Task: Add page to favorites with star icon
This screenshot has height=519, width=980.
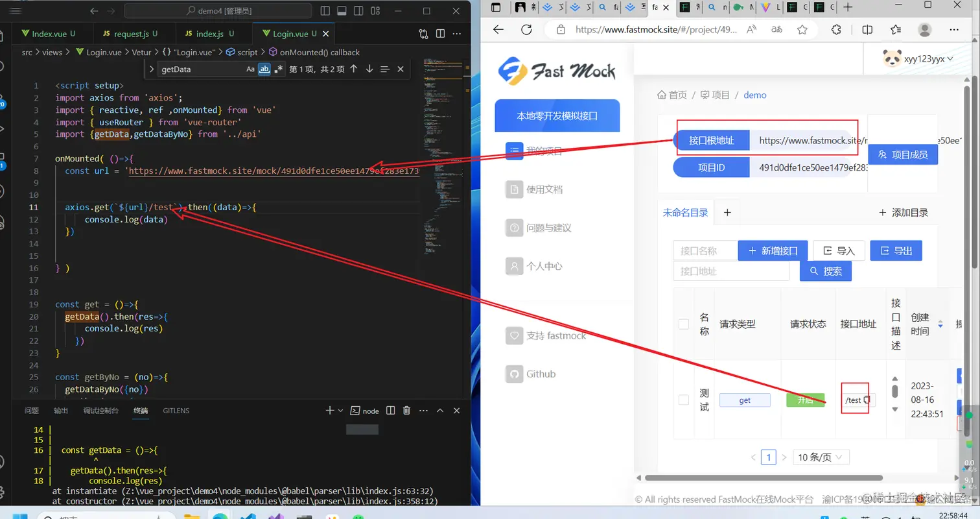Action: coord(802,30)
